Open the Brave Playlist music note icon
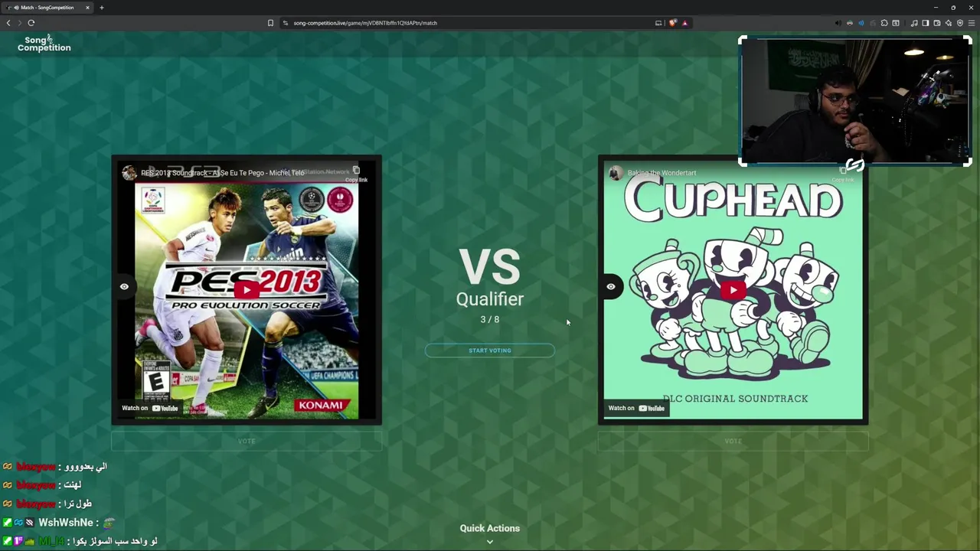The height and width of the screenshot is (551, 980). pos(914,23)
